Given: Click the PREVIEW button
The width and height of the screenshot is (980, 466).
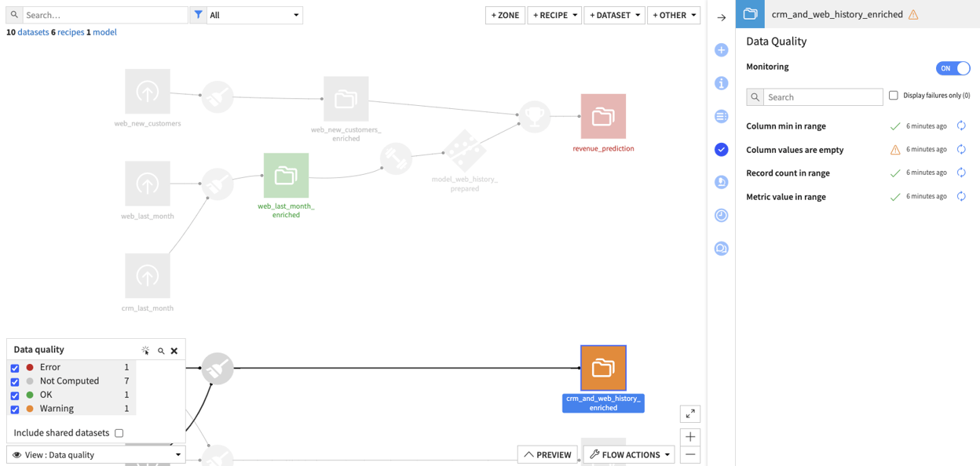Looking at the screenshot, I should [x=547, y=454].
